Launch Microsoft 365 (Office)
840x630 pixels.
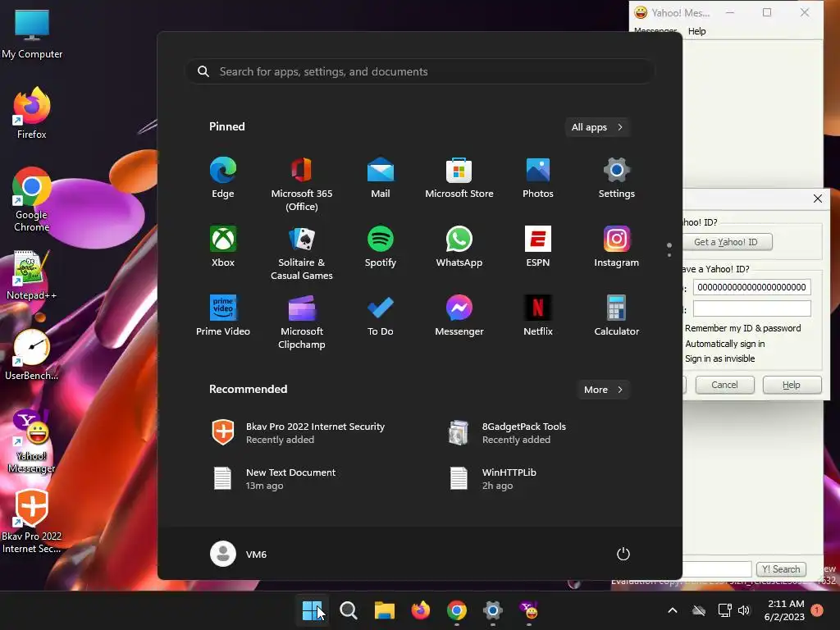point(302,185)
